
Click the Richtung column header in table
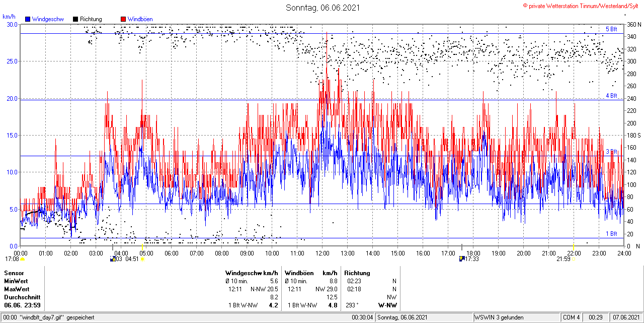[x=357, y=273]
